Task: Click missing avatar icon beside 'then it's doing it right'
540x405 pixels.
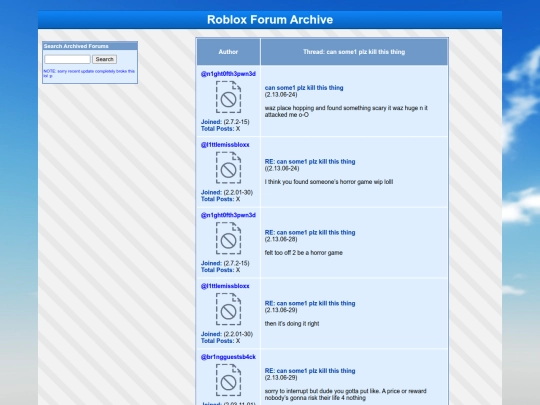Action: coord(228,310)
